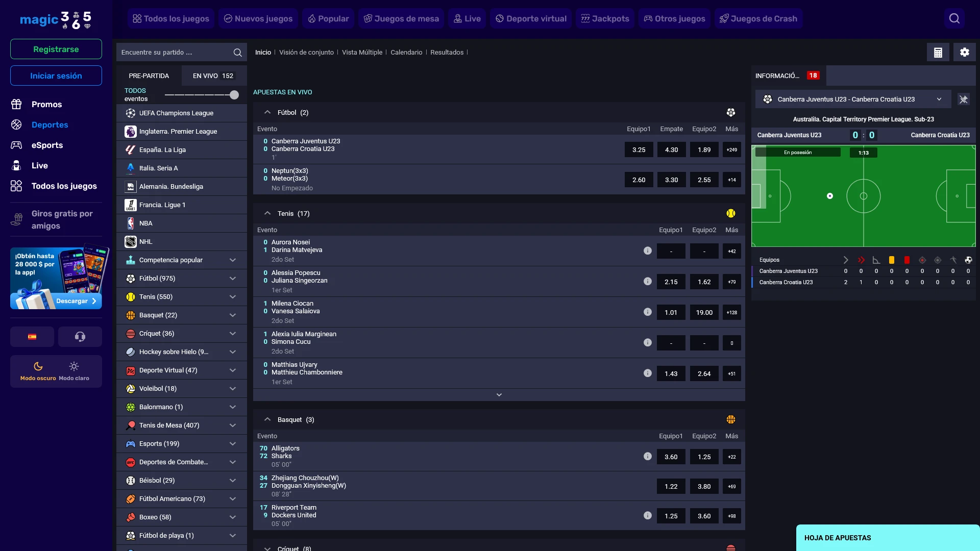Open +249 more markets for Canberra match

coord(732,149)
